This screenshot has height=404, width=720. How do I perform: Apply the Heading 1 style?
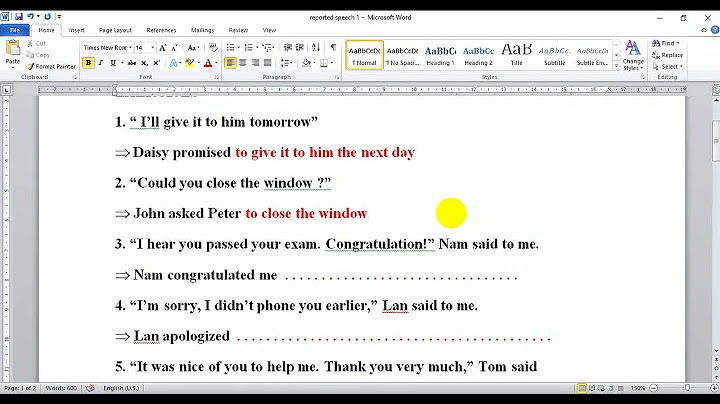pos(440,55)
